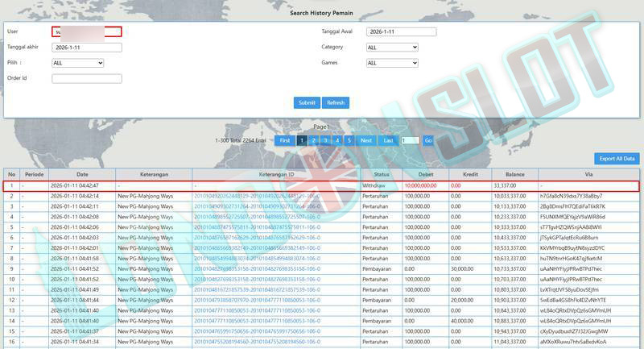Expand the Category dropdown

pyautogui.click(x=392, y=48)
